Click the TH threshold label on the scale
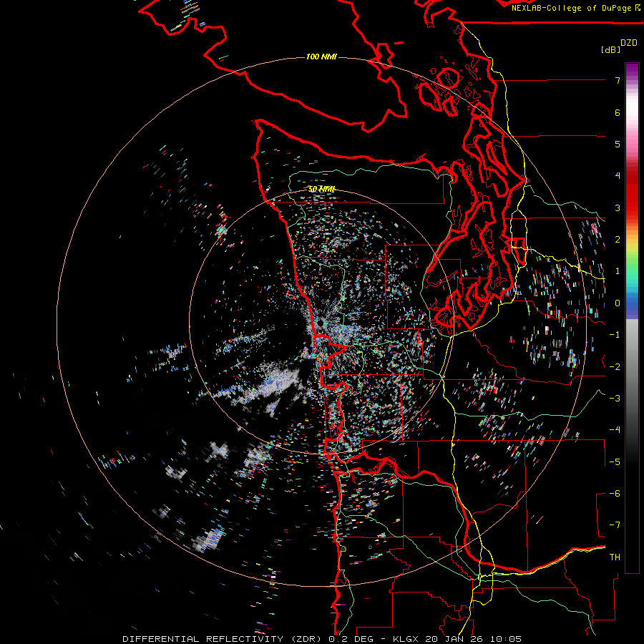644x644 pixels. (615, 557)
